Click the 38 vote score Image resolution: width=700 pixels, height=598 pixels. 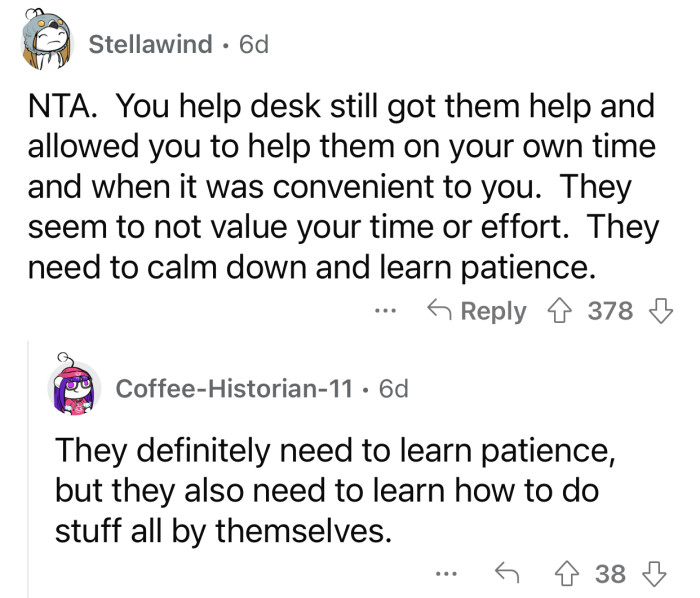(x=609, y=573)
